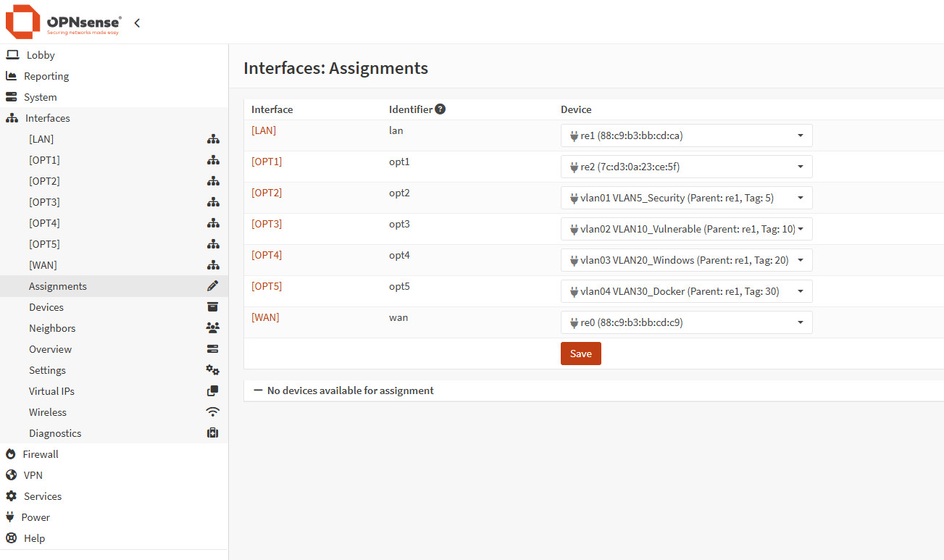The image size is (944, 560).
Task: Click the pencil icon next to Assignments
Action: [x=212, y=285]
